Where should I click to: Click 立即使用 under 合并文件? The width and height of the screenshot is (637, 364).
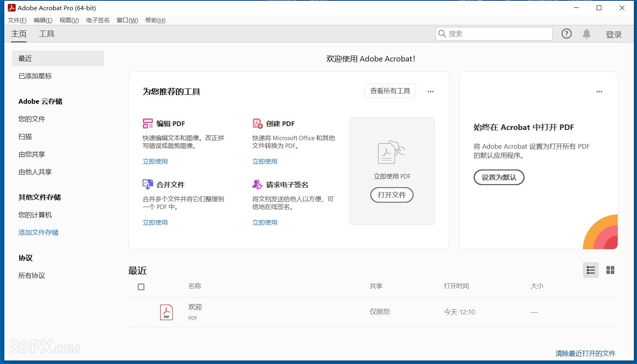tap(155, 222)
